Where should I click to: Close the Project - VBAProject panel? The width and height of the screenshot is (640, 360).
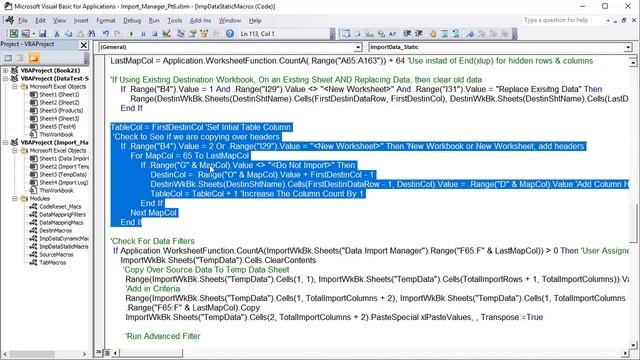pyautogui.click(x=84, y=45)
